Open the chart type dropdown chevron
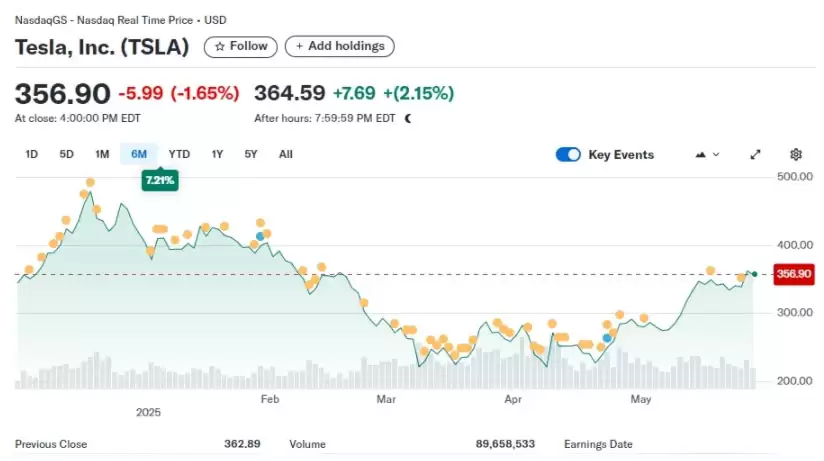The image size is (824, 461). (x=716, y=155)
